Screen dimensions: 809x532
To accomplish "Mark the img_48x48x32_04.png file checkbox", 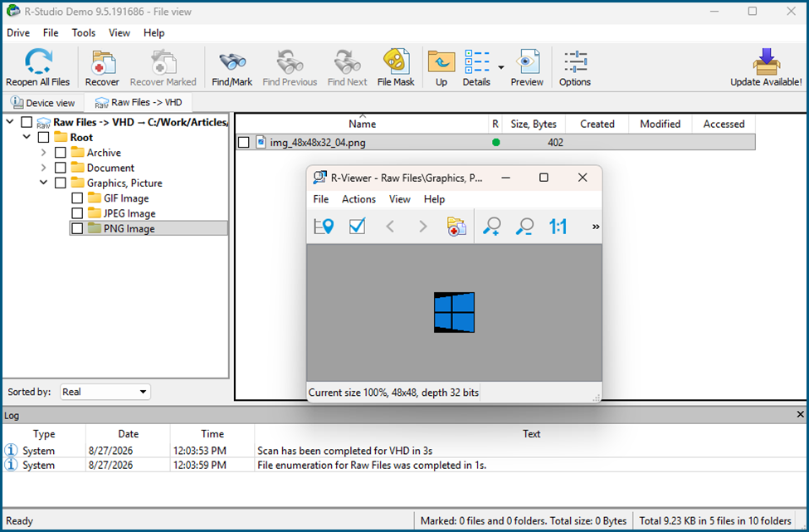I will coord(243,143).
